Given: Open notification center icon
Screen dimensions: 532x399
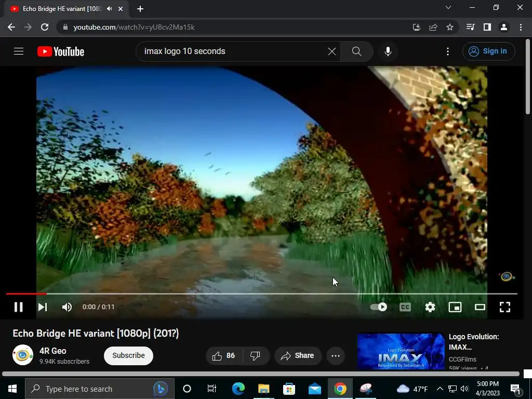Looking at the screenshot, I should pyautogui.click(x=516, y=389).
